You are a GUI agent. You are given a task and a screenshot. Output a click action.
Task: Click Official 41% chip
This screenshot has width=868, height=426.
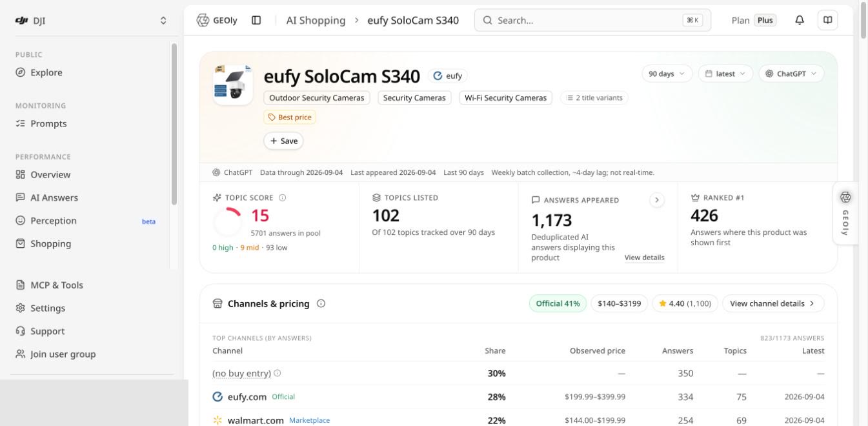(558, 303)
